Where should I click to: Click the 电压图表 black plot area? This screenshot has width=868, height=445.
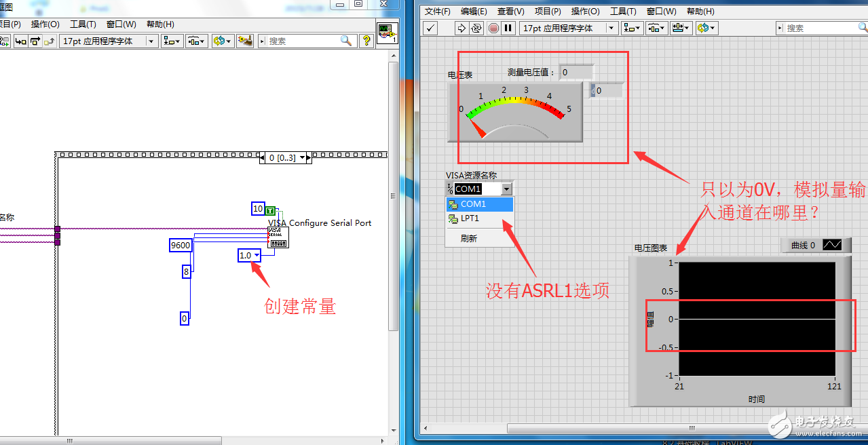tap(757, 319)
